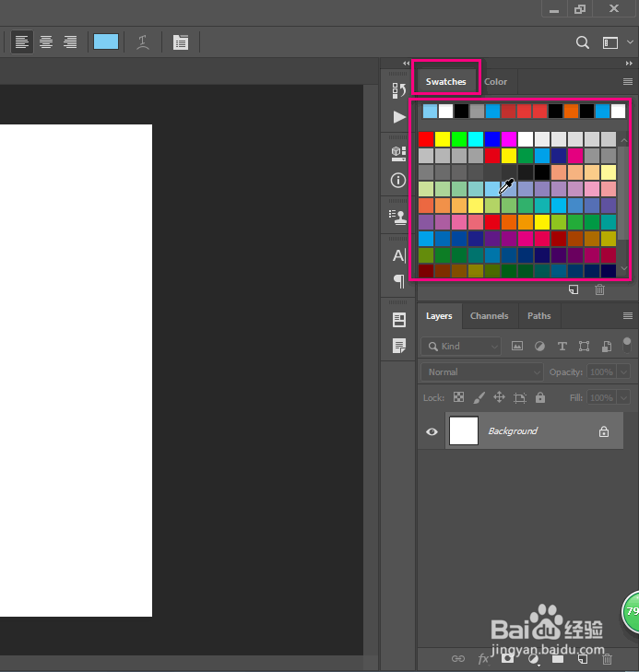
Task: Open the fx layer style menu
Action: 483,659
